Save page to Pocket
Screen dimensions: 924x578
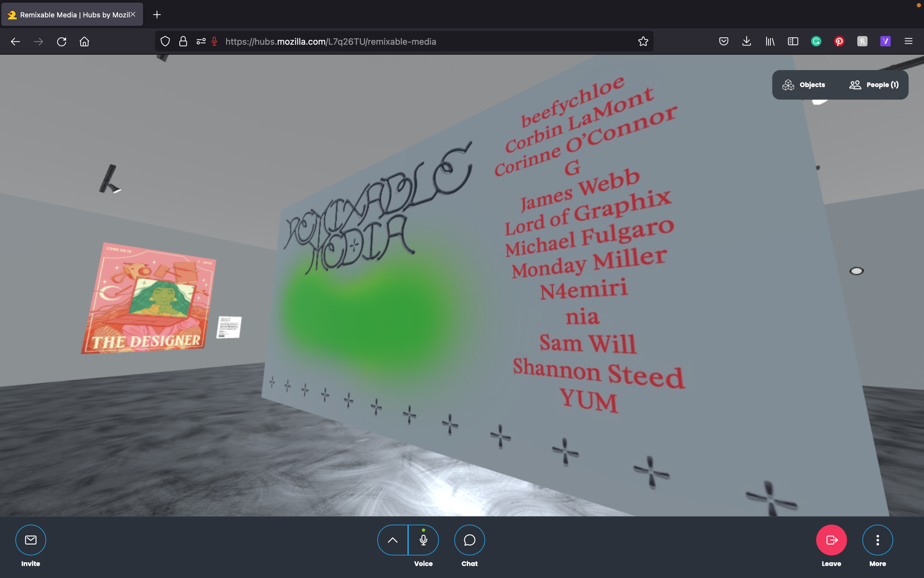point(723,41)
